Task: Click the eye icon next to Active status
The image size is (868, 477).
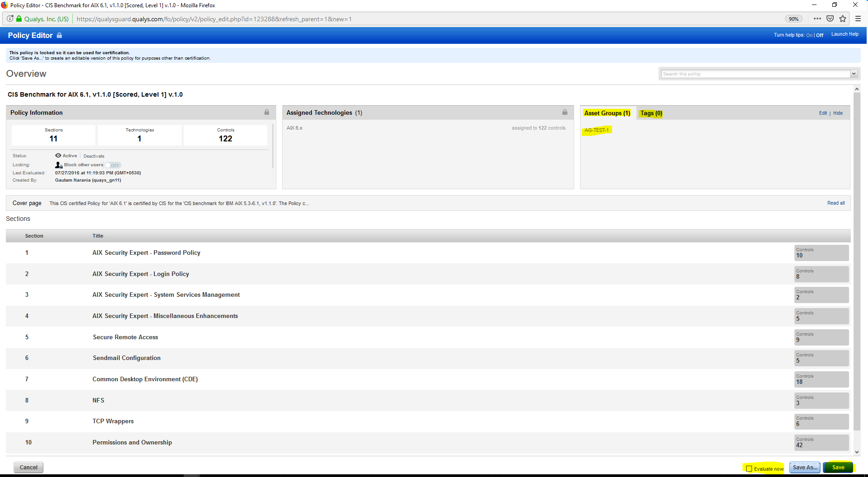Action: [58, 155]
